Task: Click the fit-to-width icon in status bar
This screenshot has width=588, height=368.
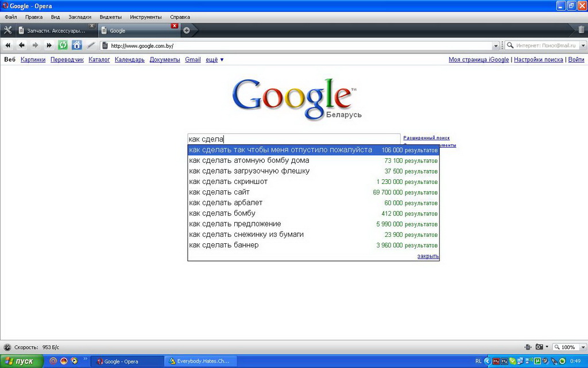Action: 528,347
